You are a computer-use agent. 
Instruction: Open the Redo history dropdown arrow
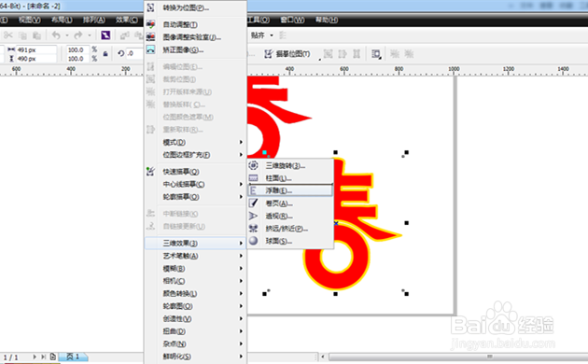tap(90, 35)
